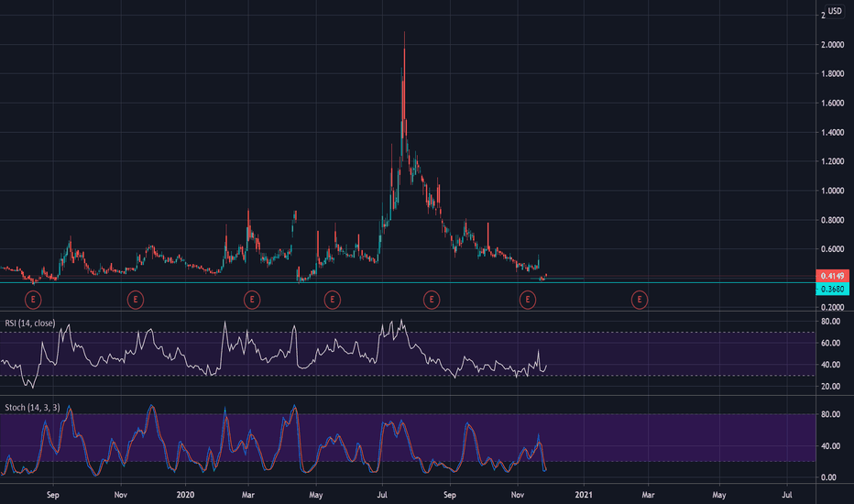Viewport: 854px width, 504px height.
Task: Open the earnings E marker between Jul and Sep 2020
Action: (432, 300)
